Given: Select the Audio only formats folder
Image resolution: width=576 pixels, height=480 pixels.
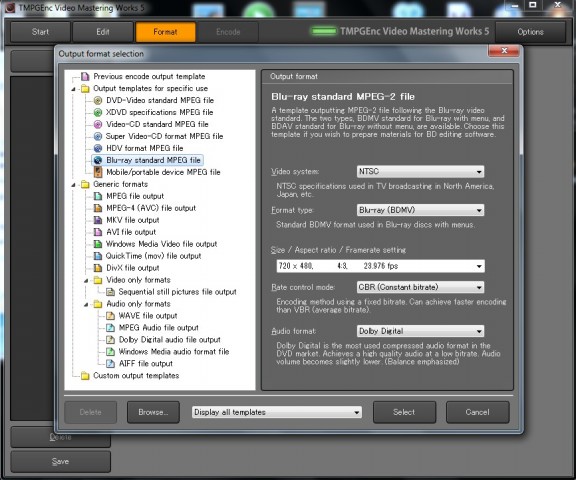Looking at the screenshot, I should (138, 304).
